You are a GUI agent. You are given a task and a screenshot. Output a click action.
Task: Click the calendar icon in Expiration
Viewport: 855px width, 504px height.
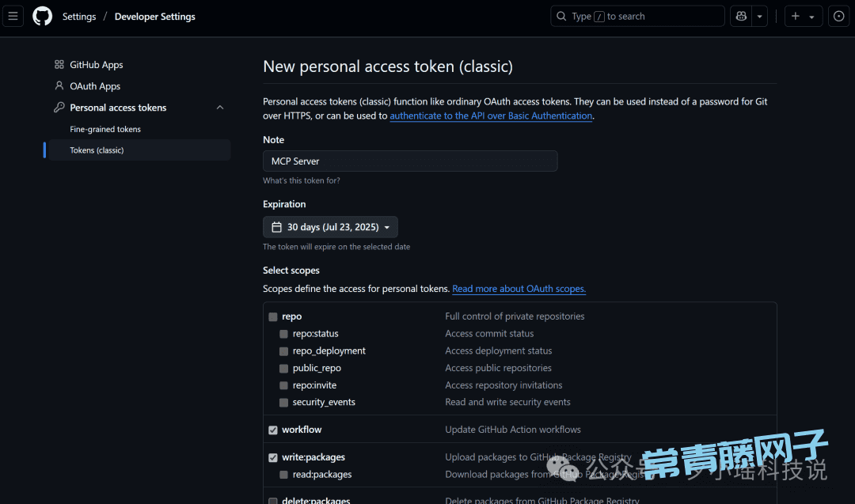click(x=276, y=227)
